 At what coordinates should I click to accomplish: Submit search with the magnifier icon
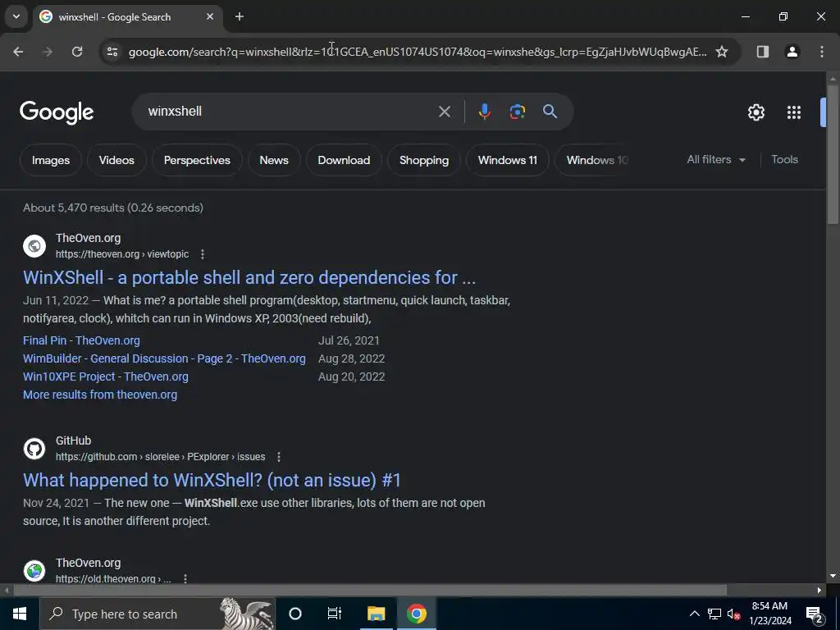tap(550, 112)
